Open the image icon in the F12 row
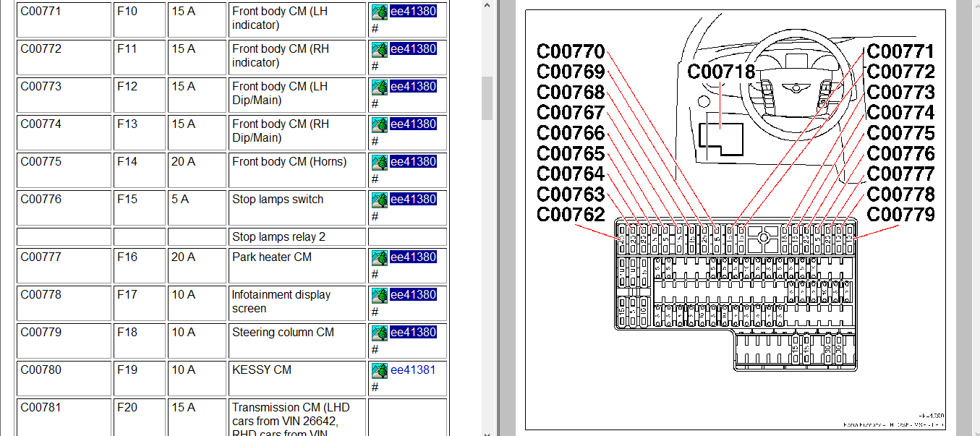 pyautogui.click(x=380, y=87)
